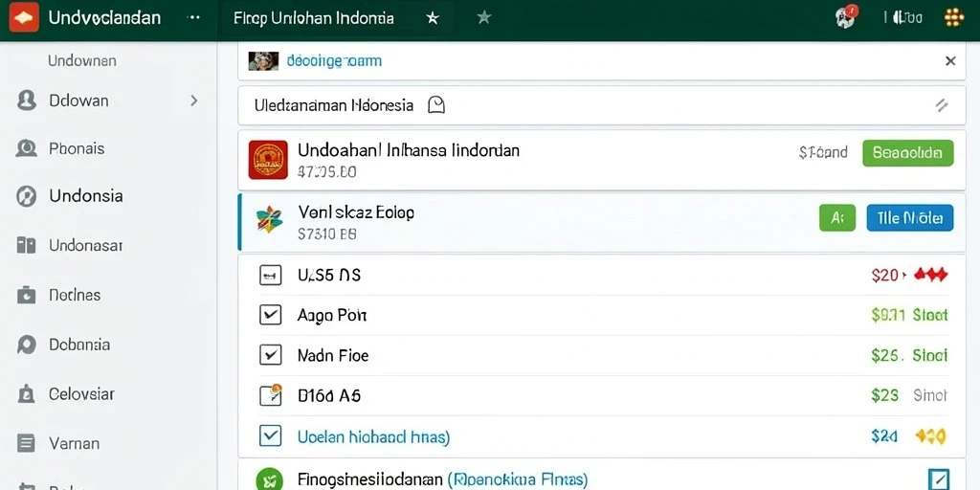980x490 pixels.
Task: Click the orange app logo icon
Action: (24, 17)
